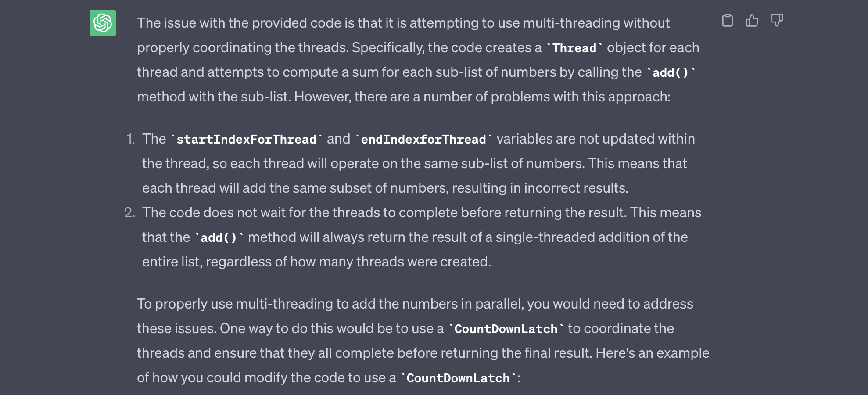Click the phrase "resulting in incorrect results."
This screenshot has width=868, height=395.
[x=540, y=188]
